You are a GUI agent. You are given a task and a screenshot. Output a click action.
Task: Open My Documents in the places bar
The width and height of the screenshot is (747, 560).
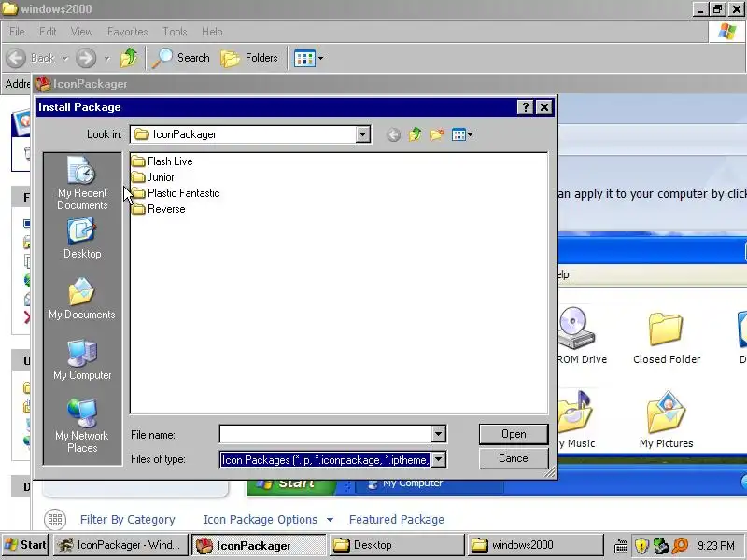tap(82, 299)
